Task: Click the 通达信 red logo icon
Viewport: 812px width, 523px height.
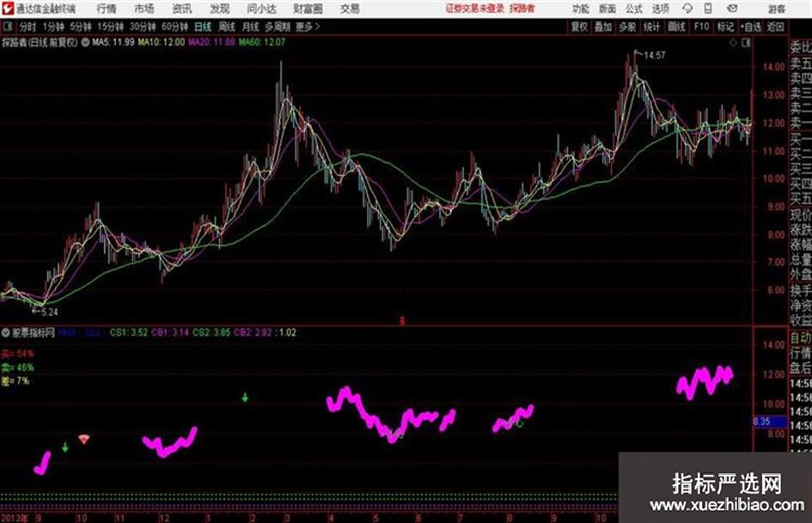Action: (7, 9)
